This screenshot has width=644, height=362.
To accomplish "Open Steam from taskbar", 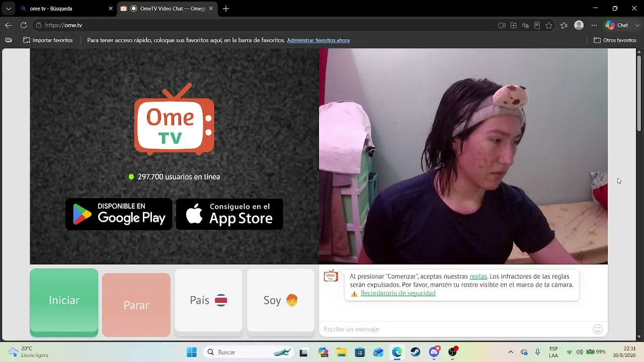I will click(x=416, y=352).
